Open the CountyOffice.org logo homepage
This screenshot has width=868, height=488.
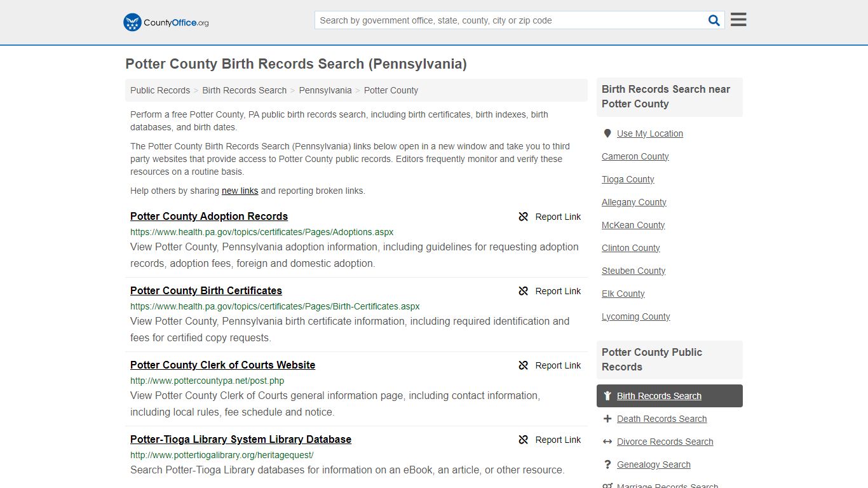166,22
